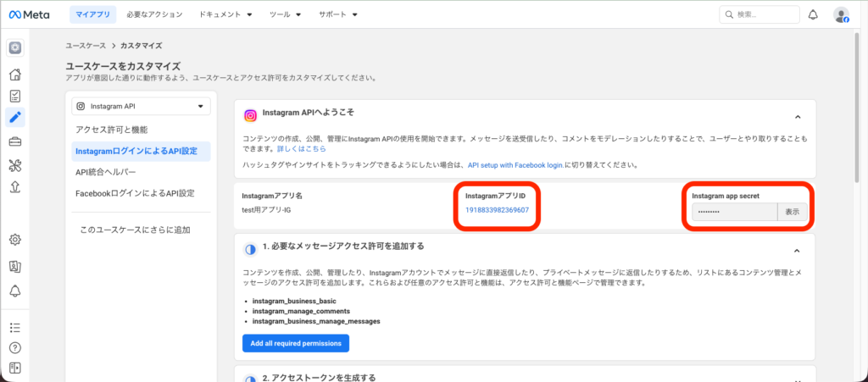Open the wrench tools icon in sidebar

[14, 164]
